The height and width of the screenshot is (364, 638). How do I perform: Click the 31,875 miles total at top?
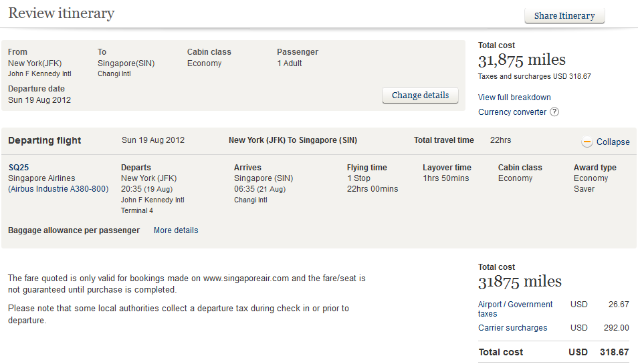522,60
